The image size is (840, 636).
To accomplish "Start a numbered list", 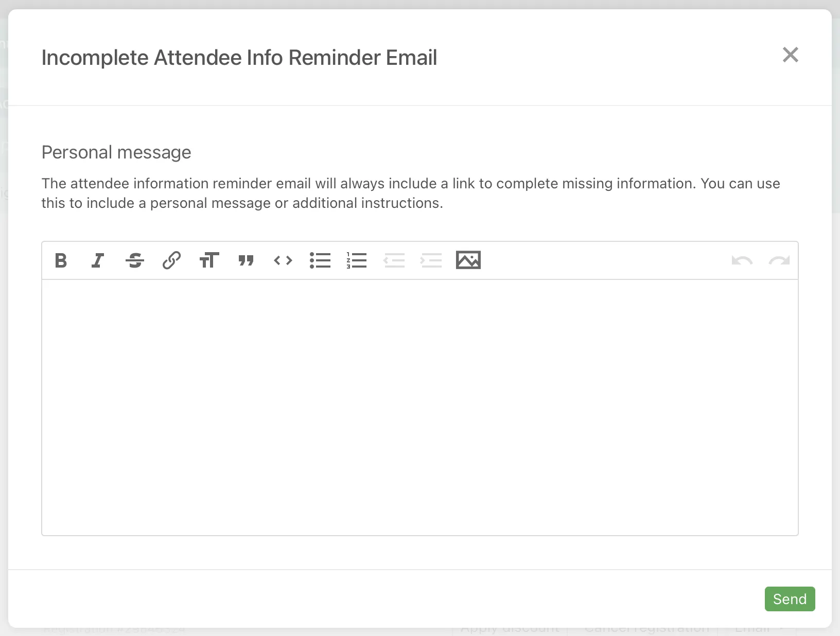I will 357,260.
